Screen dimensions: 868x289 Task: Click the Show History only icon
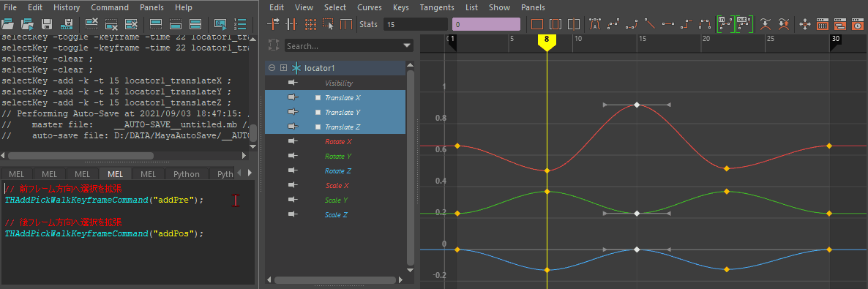pyautogui.click(x=156, y=24)
